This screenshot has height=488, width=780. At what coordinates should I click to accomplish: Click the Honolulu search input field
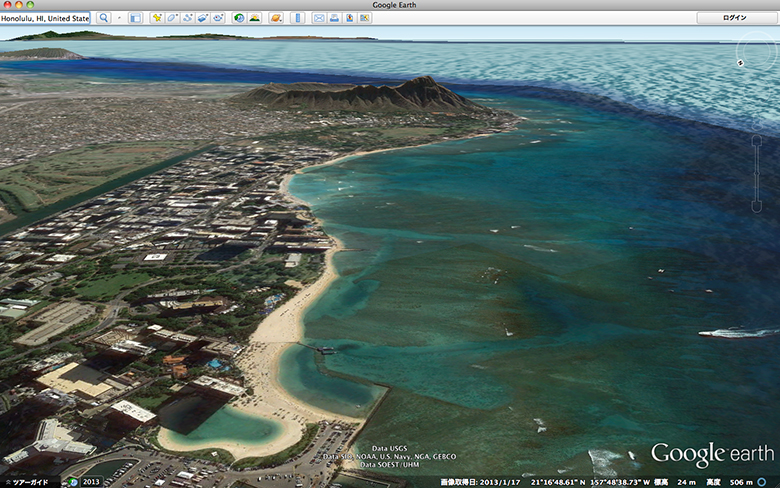pyautogui.click(x=45, y=18)
